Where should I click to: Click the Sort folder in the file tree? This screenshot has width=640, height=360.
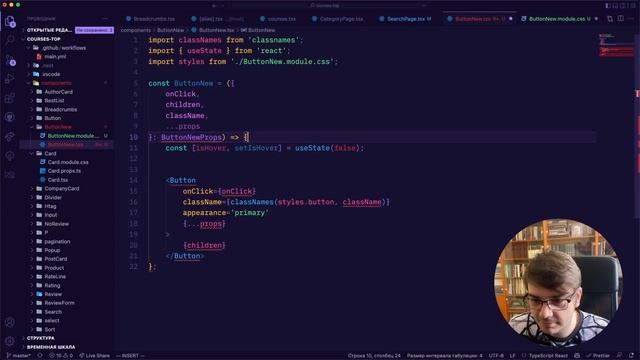pos(50,329)
